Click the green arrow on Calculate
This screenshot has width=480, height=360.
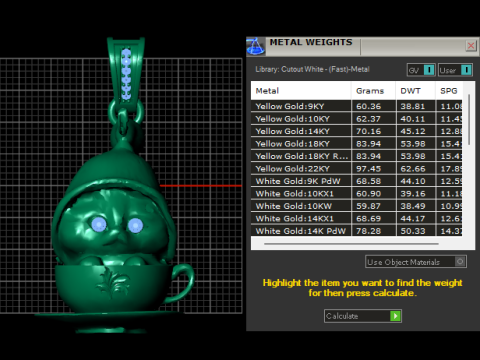(x=395, y=316)
